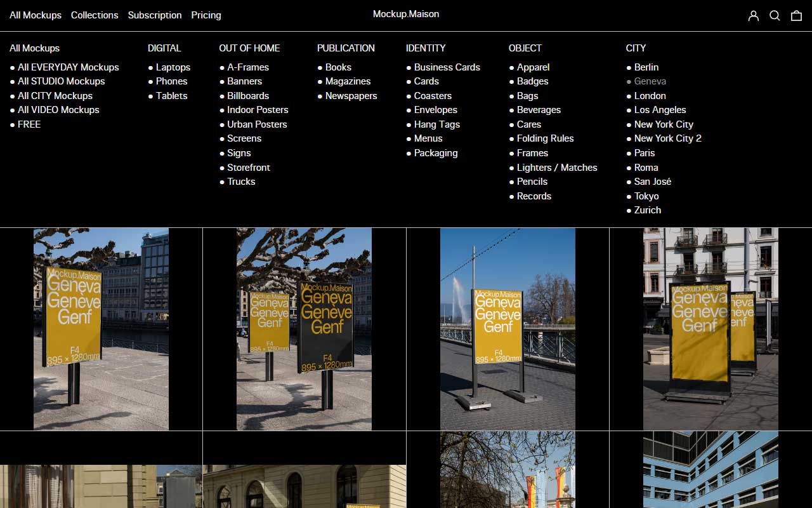Open the Billboards category under OUT OF HOME
Screen dimensions: 812x508
[247, 95]
